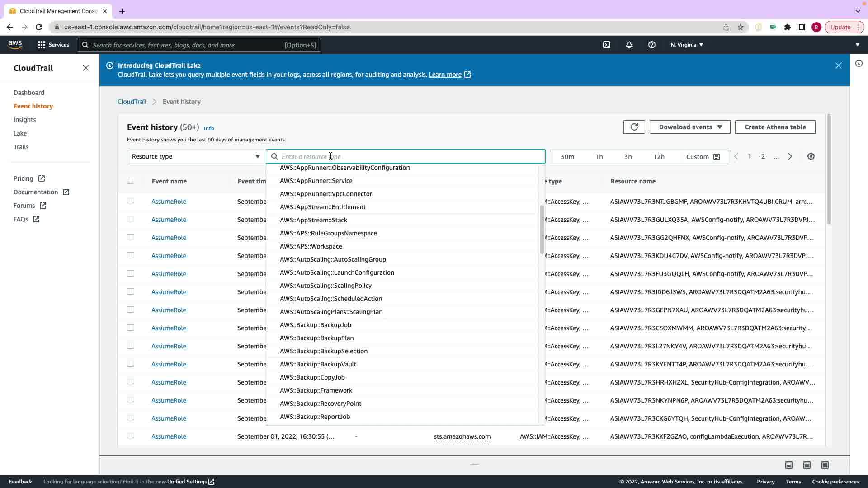Open the notifications bell icon

629,45
